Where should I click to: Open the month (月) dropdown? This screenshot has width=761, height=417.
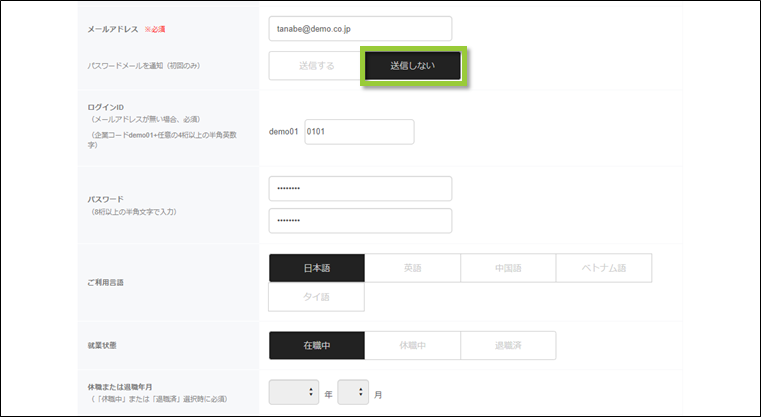[354, 393]
